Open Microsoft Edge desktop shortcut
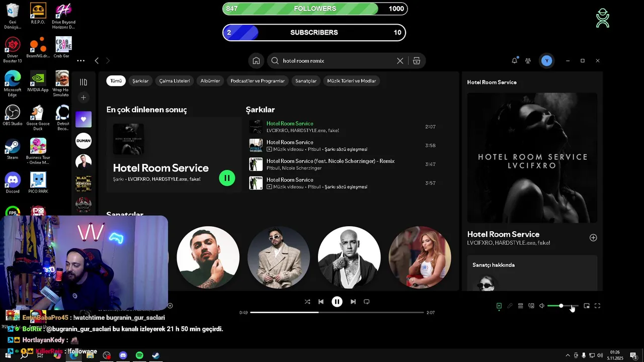Screen dimensions: 644x362 13,83
